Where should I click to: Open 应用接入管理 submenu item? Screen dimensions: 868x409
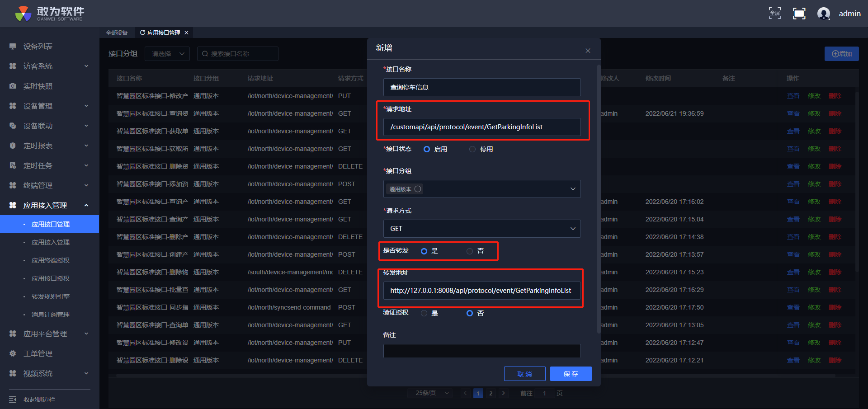click(50, 242)
